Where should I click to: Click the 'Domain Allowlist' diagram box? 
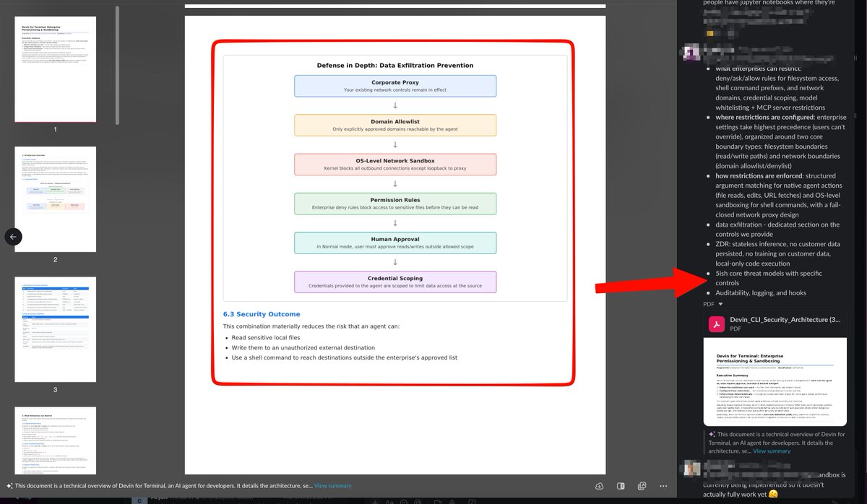tap(395, 125)
